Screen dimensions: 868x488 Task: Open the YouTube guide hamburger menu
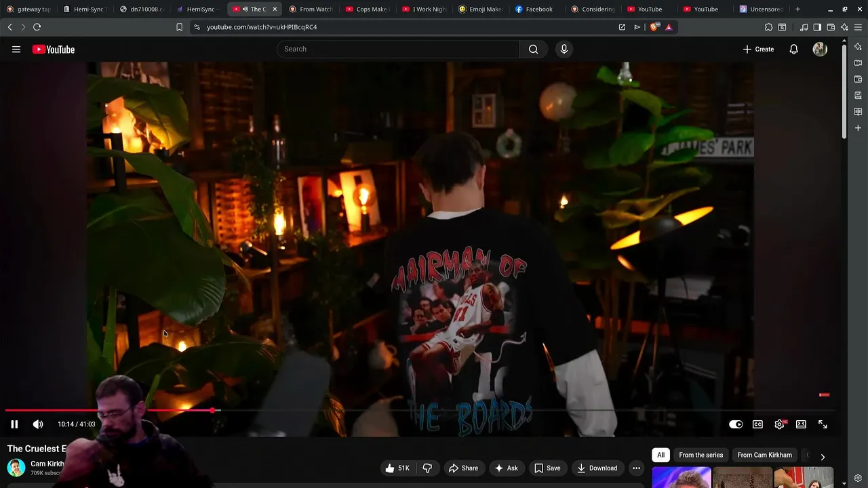pos(16,49)
